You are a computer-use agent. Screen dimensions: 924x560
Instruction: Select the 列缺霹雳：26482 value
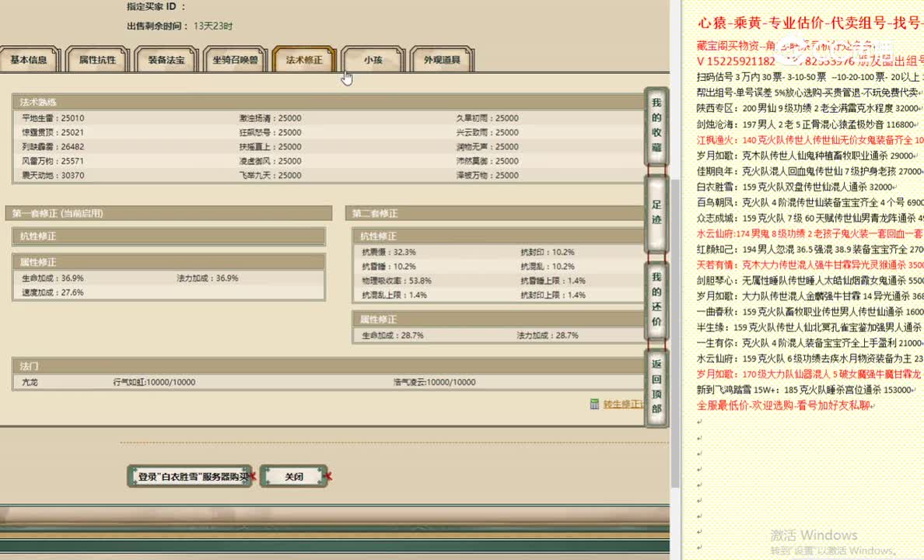(53, 147)
